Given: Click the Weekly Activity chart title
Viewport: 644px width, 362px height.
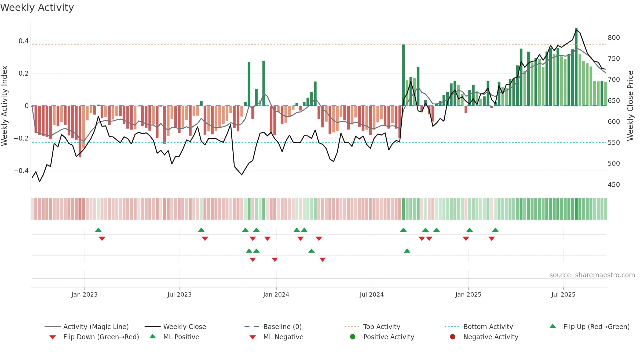Looking at the screenshot, I should point(37,8).
